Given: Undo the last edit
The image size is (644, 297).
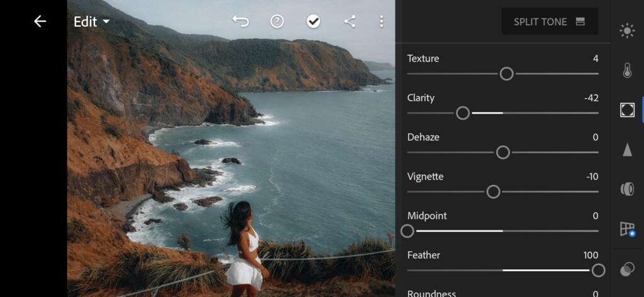Looking at the screenshot, I should [241, 21].
